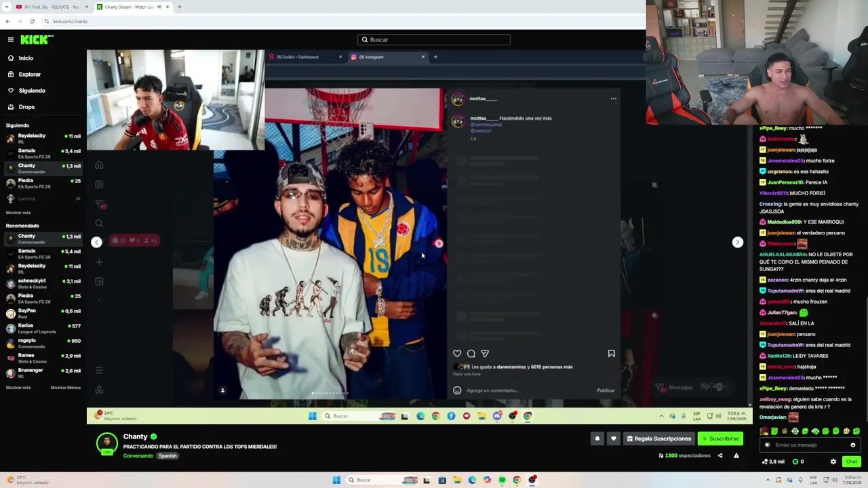Expand Recomendado list with Mostrar más
The width and height of the screenshot is (868, 488).
[x=18, y=388]
